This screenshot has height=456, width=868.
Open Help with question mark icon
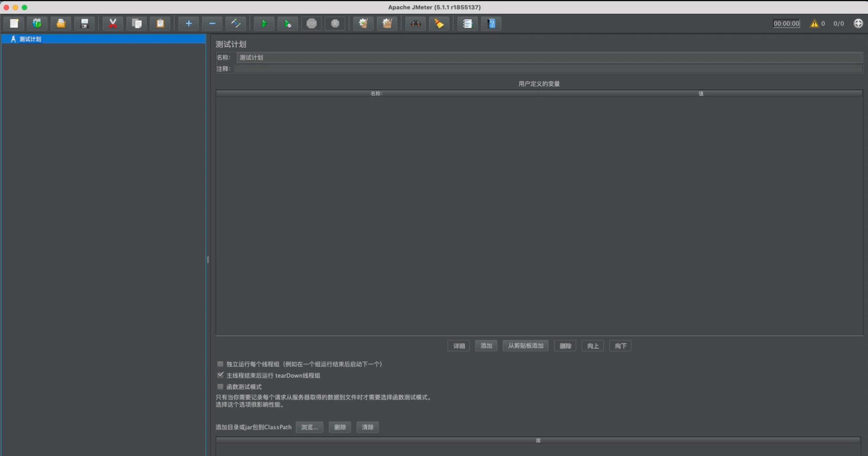[x=491, y=24]
